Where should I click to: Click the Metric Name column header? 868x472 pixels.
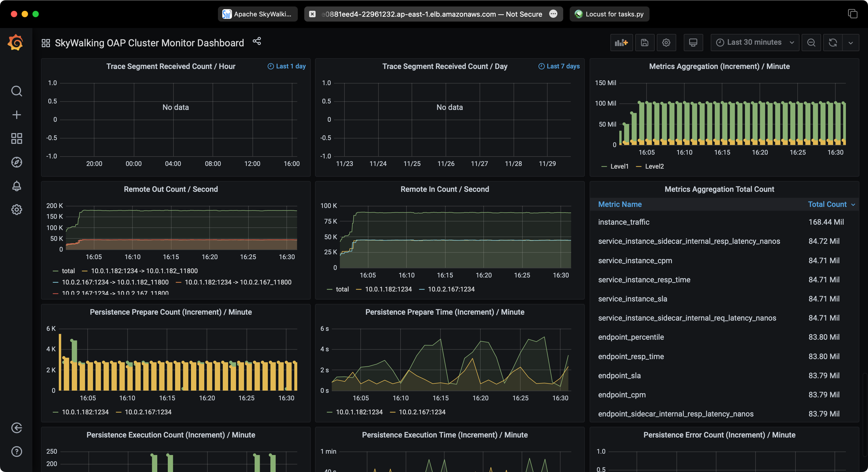tap(619, 204)
